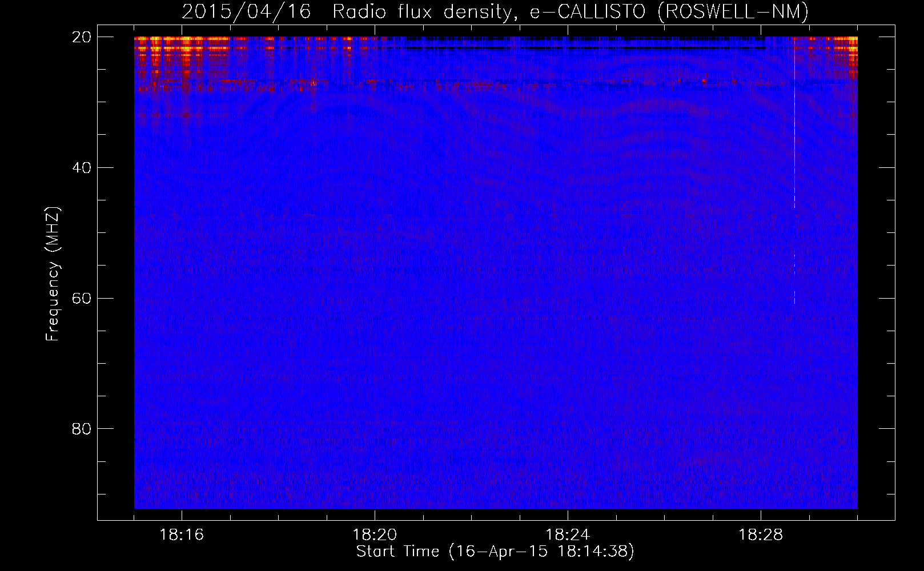The image size is (924, 571).
Task: Click the 40 frequency tick label
Action: (82, 168)
